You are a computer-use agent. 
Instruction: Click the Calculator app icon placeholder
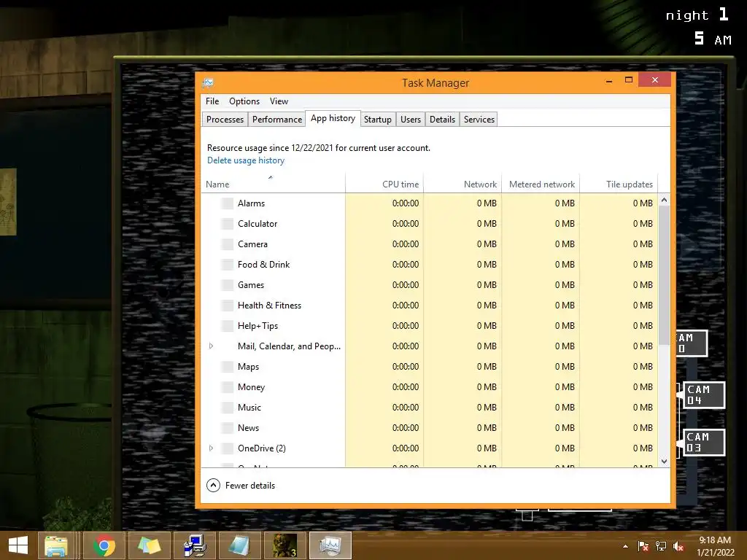(x=228, y=224)
